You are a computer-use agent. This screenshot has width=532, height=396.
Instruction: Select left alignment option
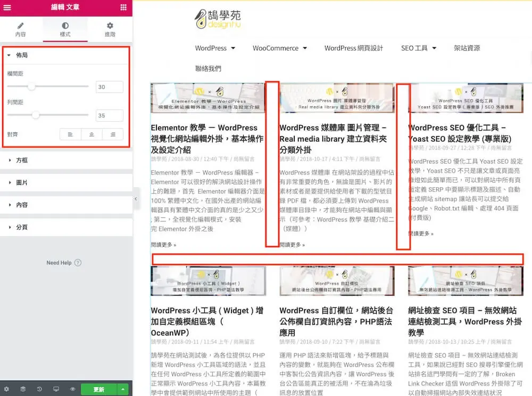(x=70, y=134)
